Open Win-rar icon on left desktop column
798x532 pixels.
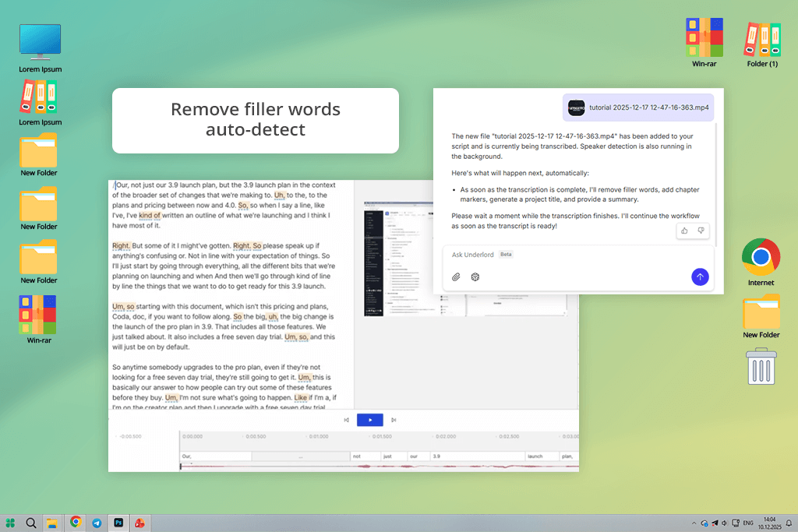[x=39, y=319]
